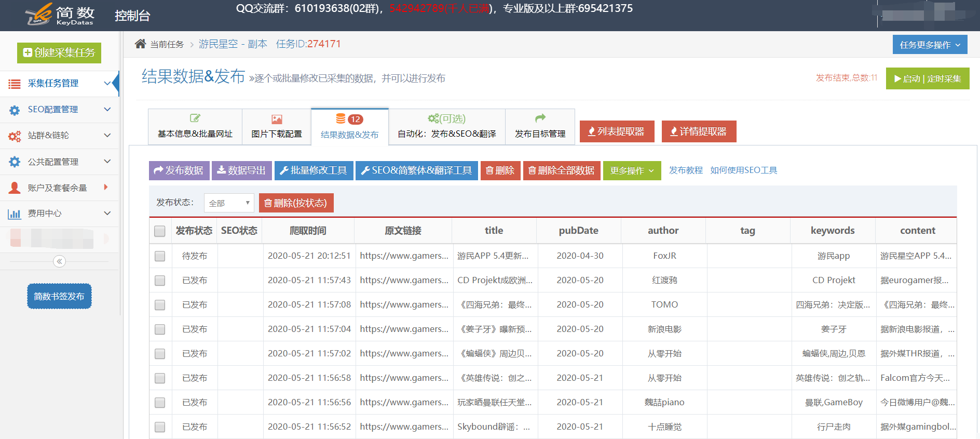The image size is (980, 439).
Task: Click the 简数书签发布 button
Action: point(59,296)
